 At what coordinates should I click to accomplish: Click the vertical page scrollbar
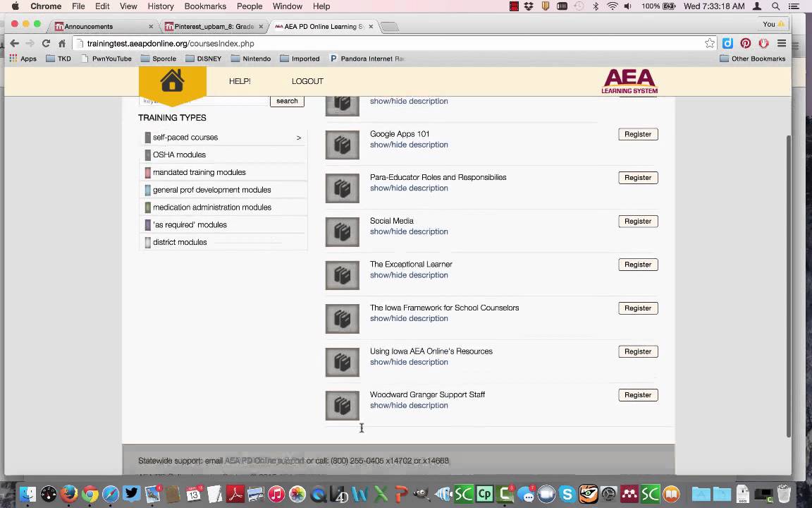pos(789,285)
